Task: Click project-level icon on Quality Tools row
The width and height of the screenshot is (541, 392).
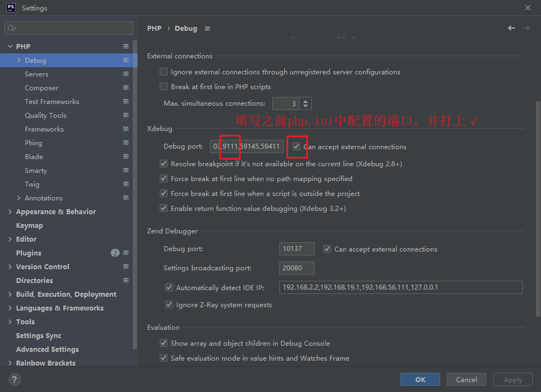Action: coord(126,116)
